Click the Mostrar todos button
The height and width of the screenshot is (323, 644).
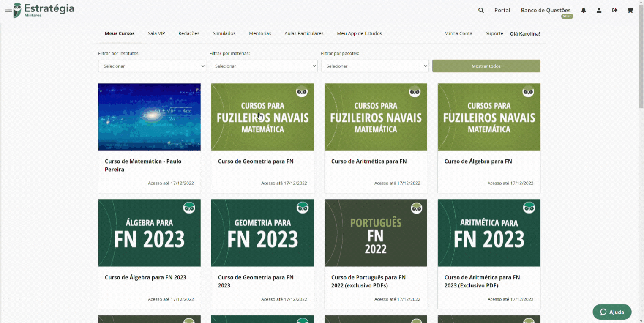(x=486, y=66)
